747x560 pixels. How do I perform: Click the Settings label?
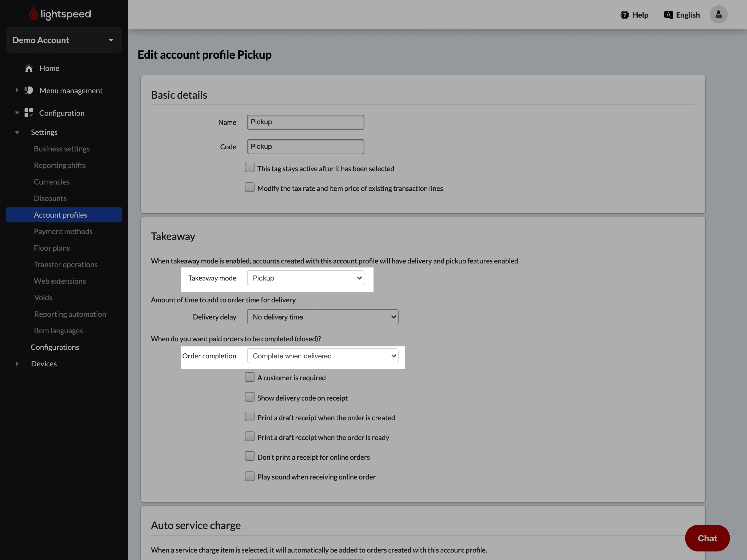coord(44,132)
